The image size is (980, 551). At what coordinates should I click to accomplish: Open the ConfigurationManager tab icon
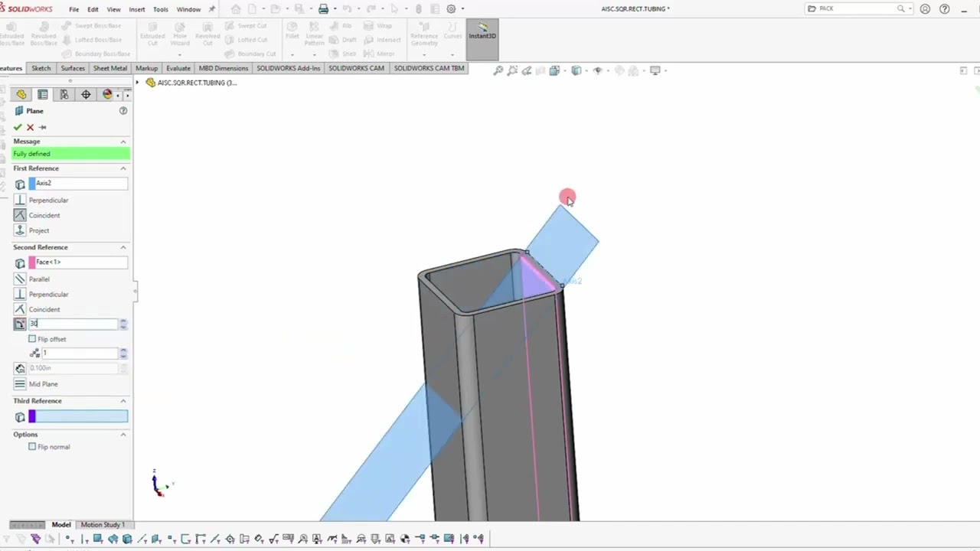coord(64,94)
